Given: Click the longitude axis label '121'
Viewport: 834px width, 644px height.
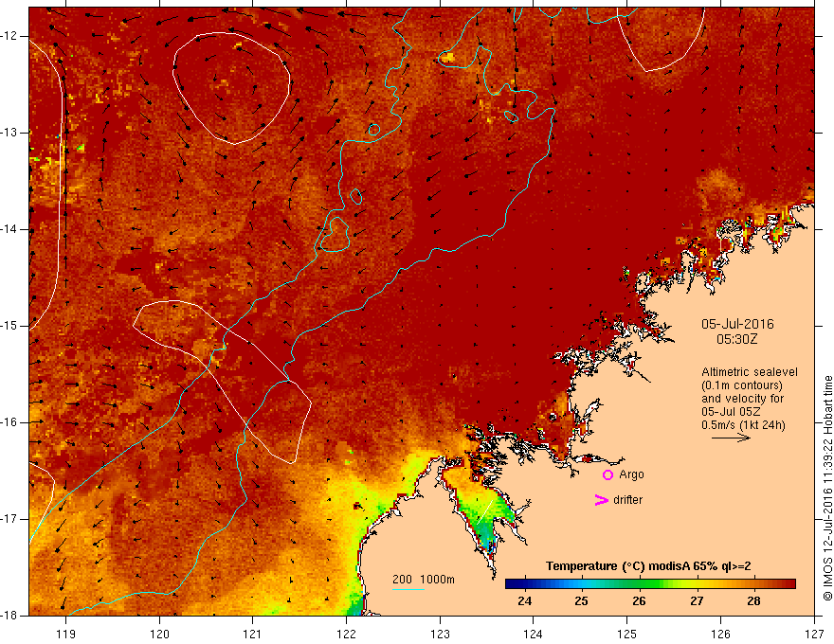Looking at the screenshot, I should tap(253, 634).
